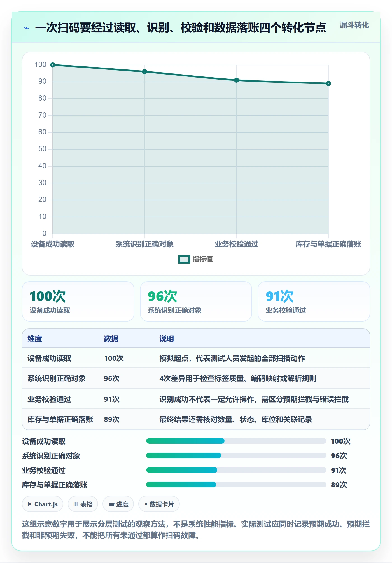Click the description starting with 识别成功不代表
This screenshot has height=563, width=392.
(254, 399)
